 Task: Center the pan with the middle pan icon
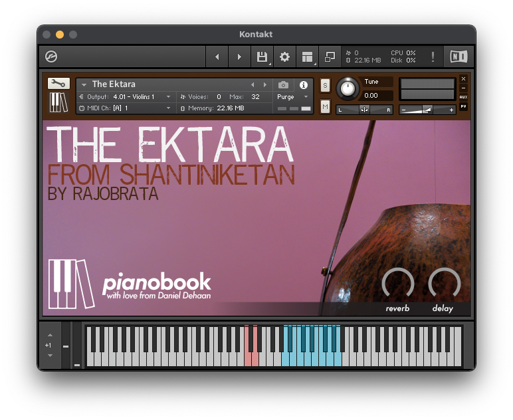[364, 110]
